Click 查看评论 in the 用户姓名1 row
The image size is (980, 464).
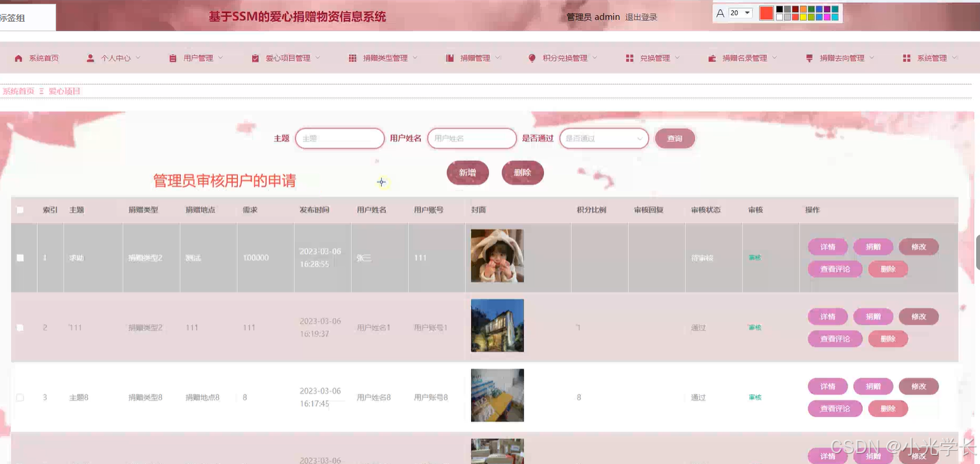pos(835,338)
